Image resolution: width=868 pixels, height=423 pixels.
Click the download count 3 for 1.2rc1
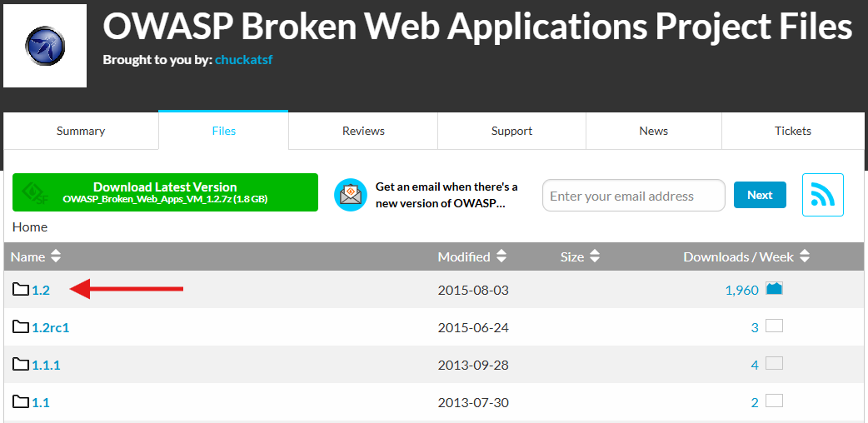pyautogui.click(x=755, y=328)
